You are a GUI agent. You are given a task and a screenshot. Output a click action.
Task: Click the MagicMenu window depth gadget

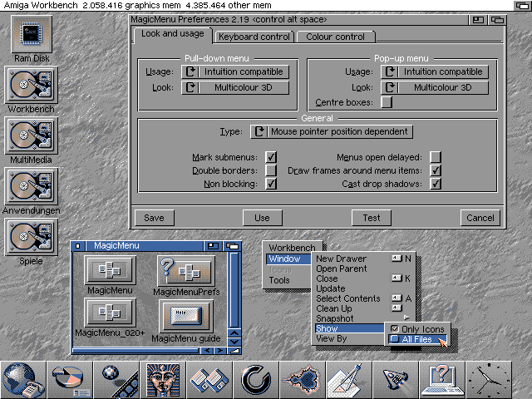tap(233, 246)
